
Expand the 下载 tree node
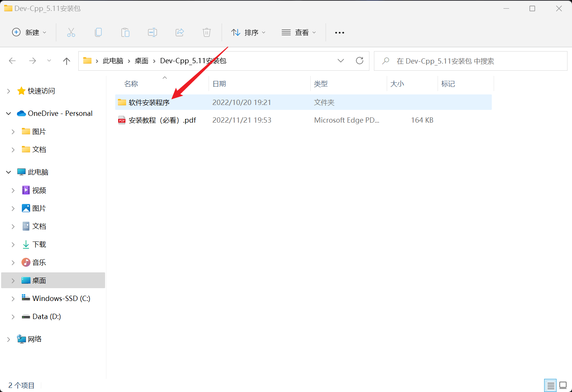(x=13, y=245)
